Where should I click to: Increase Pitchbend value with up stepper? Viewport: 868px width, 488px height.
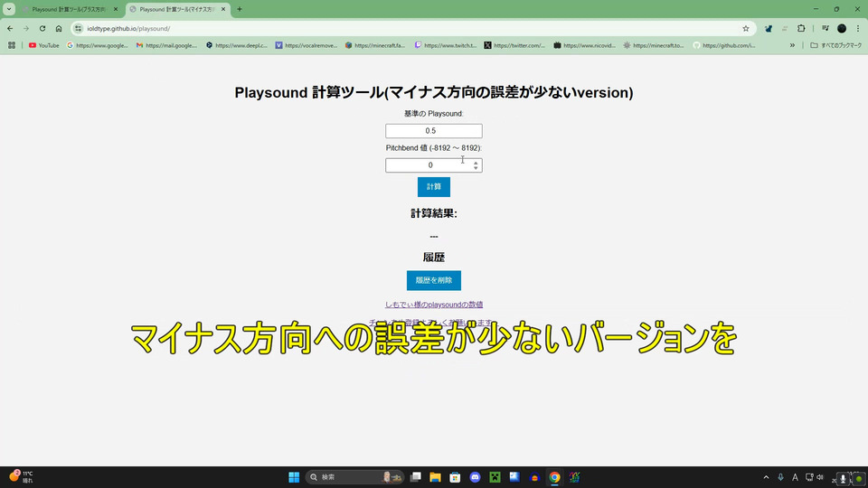point(476,163)
